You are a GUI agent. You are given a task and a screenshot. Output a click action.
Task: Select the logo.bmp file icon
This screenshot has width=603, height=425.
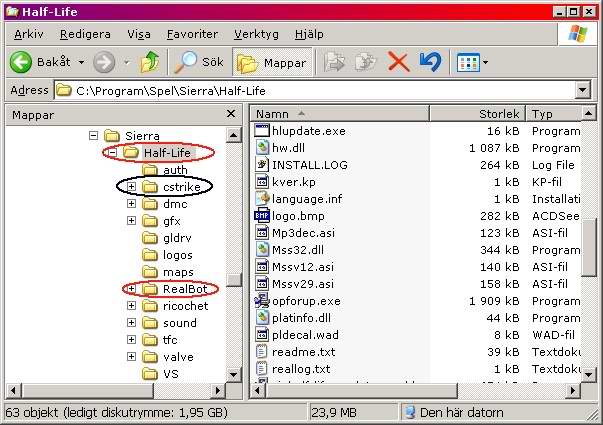click(x=262, y=216)
